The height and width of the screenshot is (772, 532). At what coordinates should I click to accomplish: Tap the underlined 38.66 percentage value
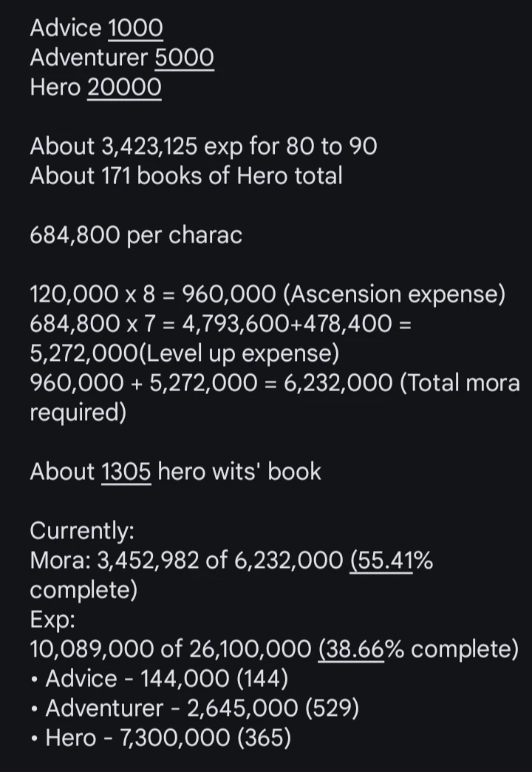(x=351, y=649)
